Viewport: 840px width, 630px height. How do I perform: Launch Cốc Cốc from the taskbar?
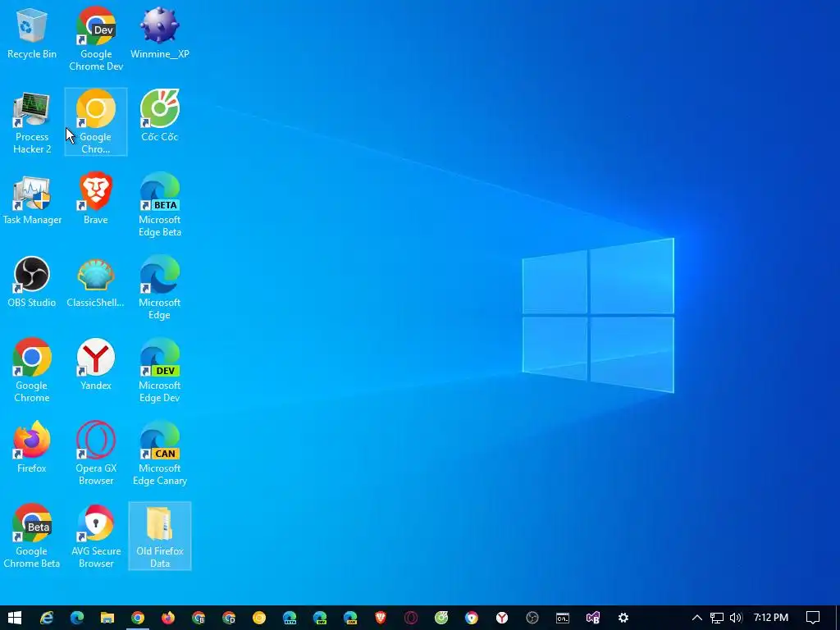click(x=441, y=618)
